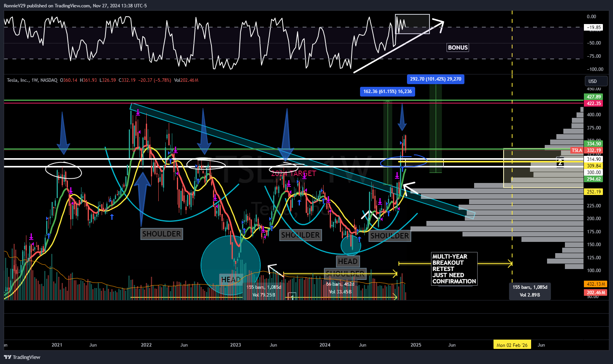This screenshot has height=364, width=613.
Task: Click the 66 bars, 462d range label
Action: [340, 284]
